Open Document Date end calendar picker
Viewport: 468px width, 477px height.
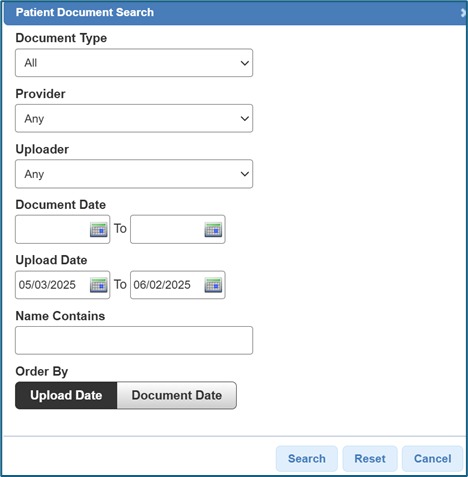[x=213, y=230]
